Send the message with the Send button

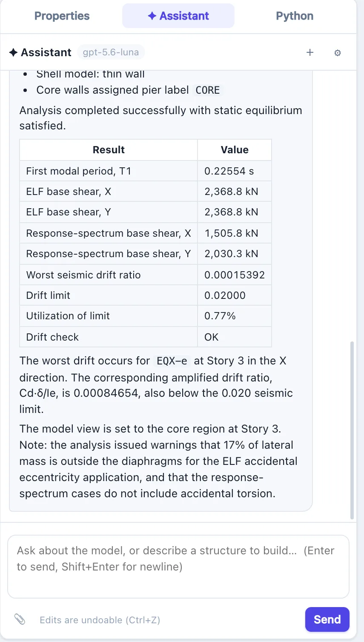tap(327, 619)
